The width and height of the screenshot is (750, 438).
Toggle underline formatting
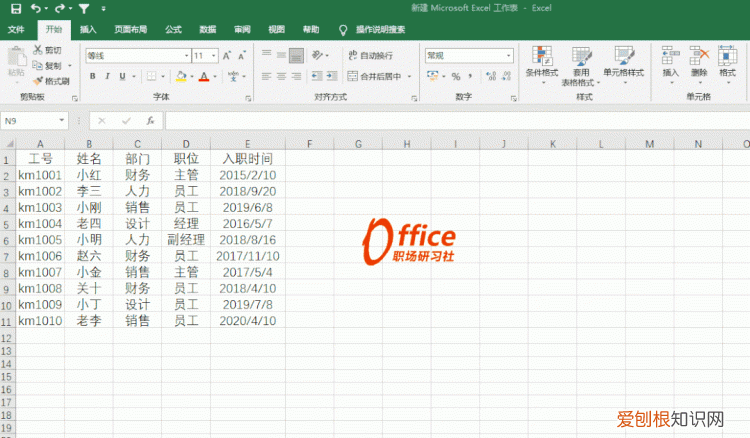coord(122,76)
